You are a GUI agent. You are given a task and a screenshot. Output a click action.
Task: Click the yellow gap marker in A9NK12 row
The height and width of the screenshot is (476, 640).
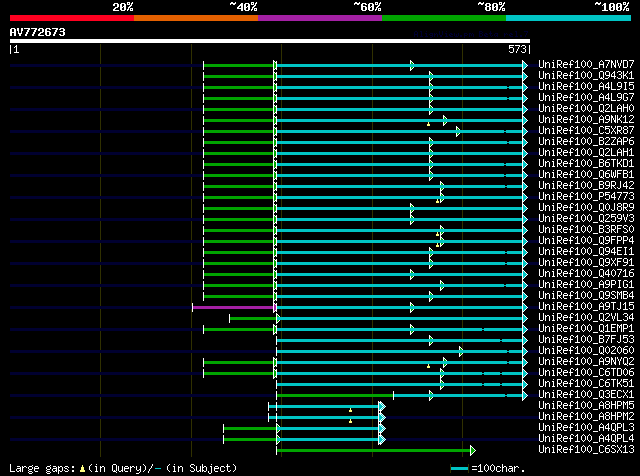(x=428, y=124)
